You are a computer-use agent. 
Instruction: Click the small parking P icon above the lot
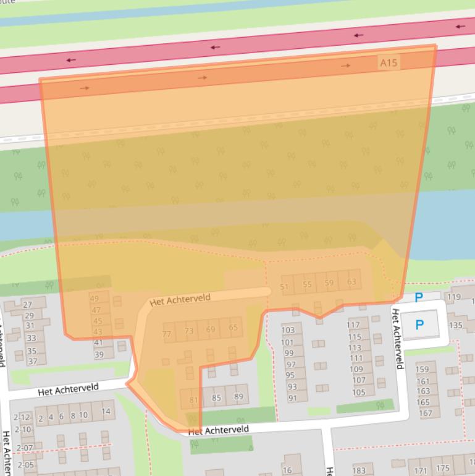pyautogui.click(x=419, y=298)
